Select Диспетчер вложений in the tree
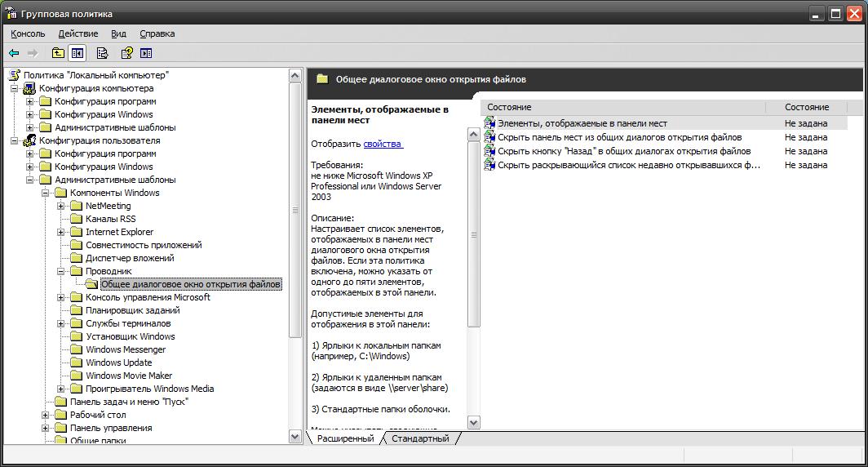Image resolution: width=868 pixels, height=467 pixels. [x=130, y=258]
